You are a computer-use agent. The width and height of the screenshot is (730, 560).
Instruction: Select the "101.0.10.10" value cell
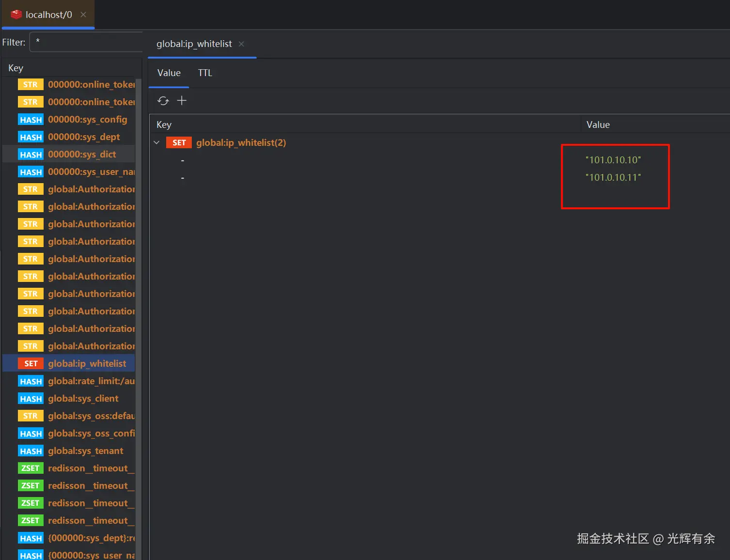(x=613, y=160)
